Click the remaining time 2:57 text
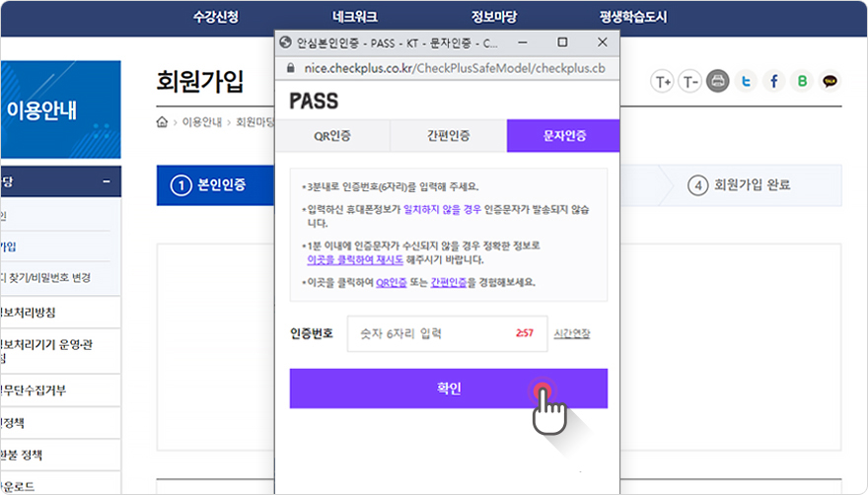Viewport: 868px width, 495px height. (524, 333)
